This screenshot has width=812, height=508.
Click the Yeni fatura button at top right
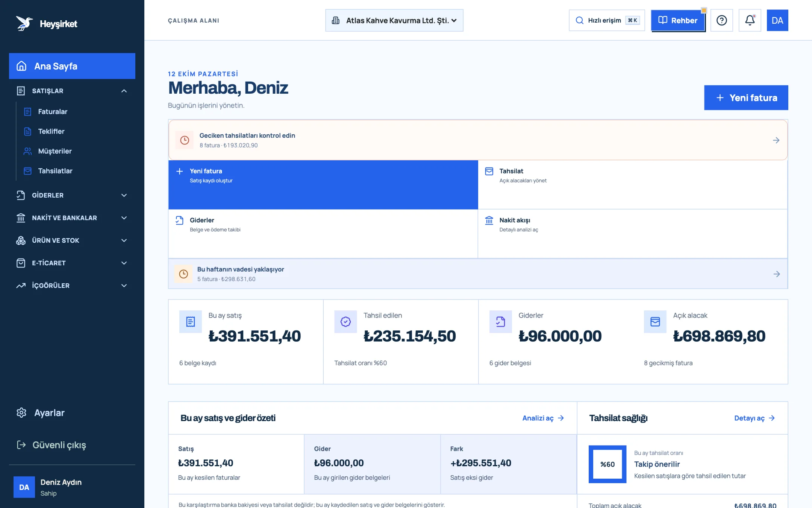pyautogui.click(x=746, y=98)
